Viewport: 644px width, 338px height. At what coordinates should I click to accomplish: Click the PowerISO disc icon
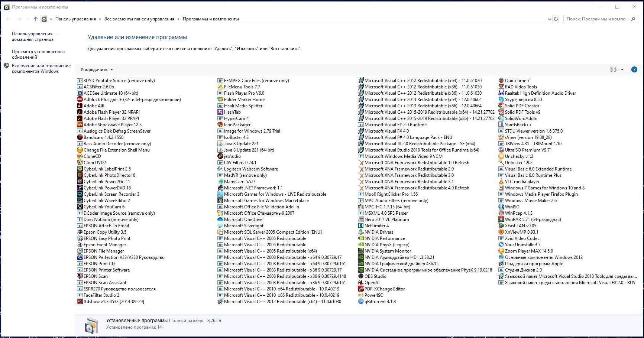(x=360, y=295)
